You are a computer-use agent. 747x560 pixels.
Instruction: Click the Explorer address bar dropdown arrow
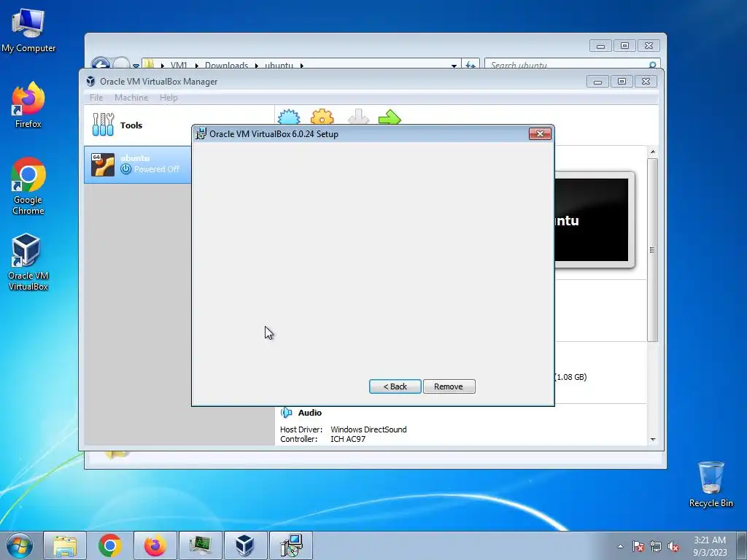click(x=454, y=65)
